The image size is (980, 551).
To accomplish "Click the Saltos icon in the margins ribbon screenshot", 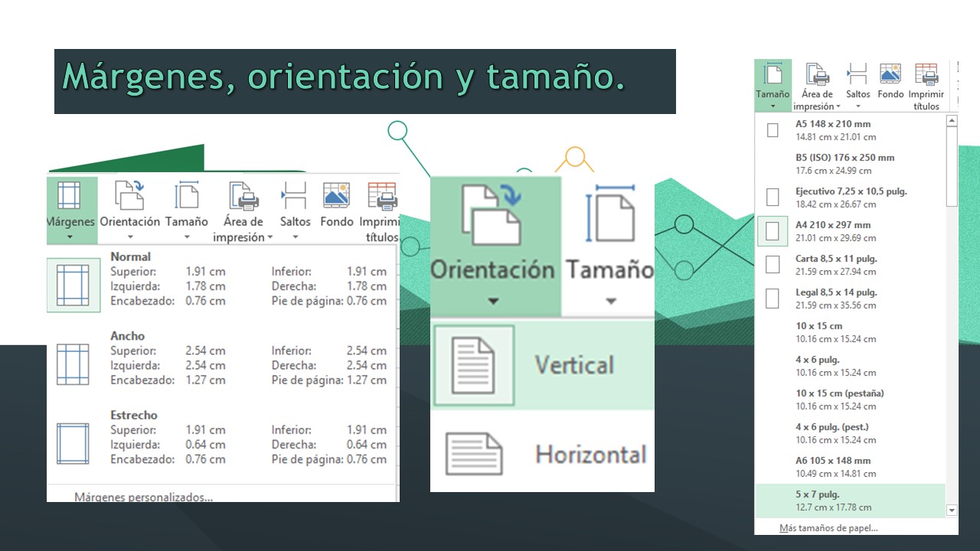I will pos(294,195).
